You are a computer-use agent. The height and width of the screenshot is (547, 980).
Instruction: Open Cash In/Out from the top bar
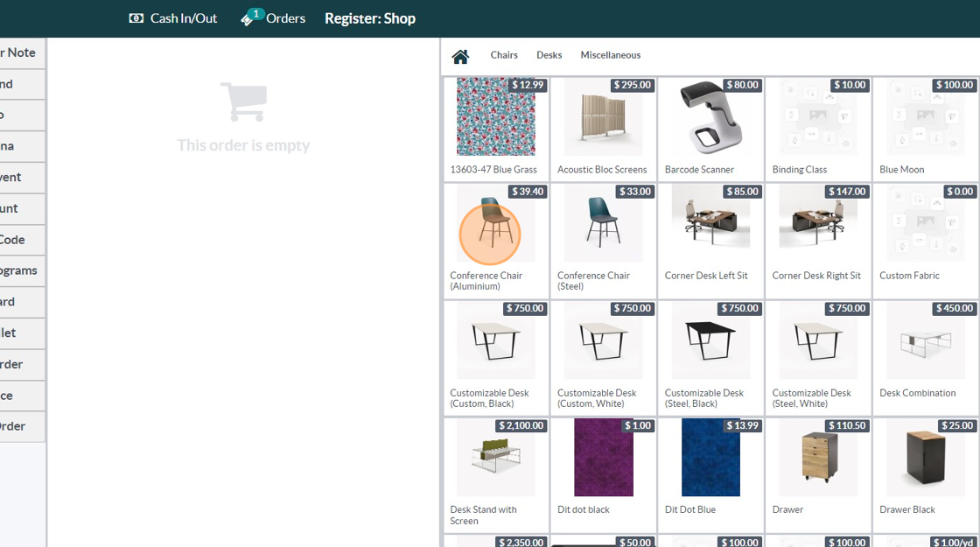click(173, 18)
